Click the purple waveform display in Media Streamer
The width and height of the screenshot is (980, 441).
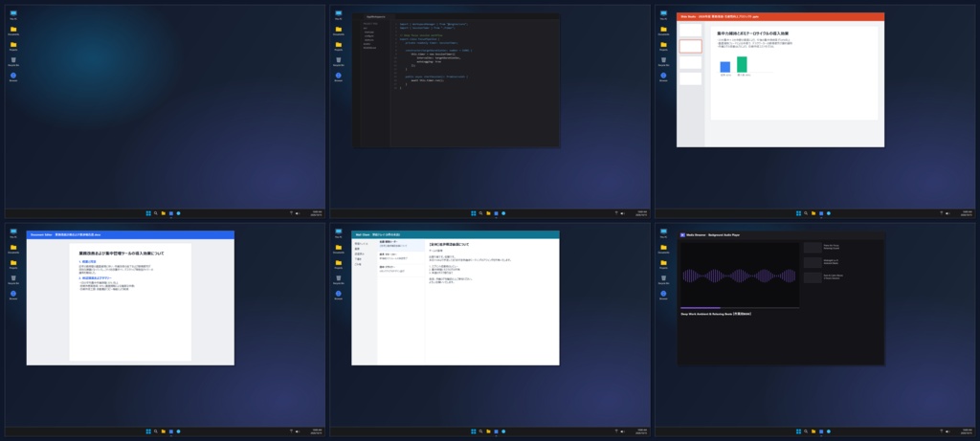[x=740, y=276]
